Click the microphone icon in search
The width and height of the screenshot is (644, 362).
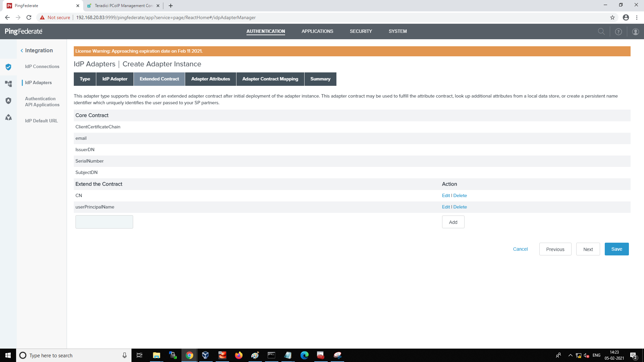[124, 355]
